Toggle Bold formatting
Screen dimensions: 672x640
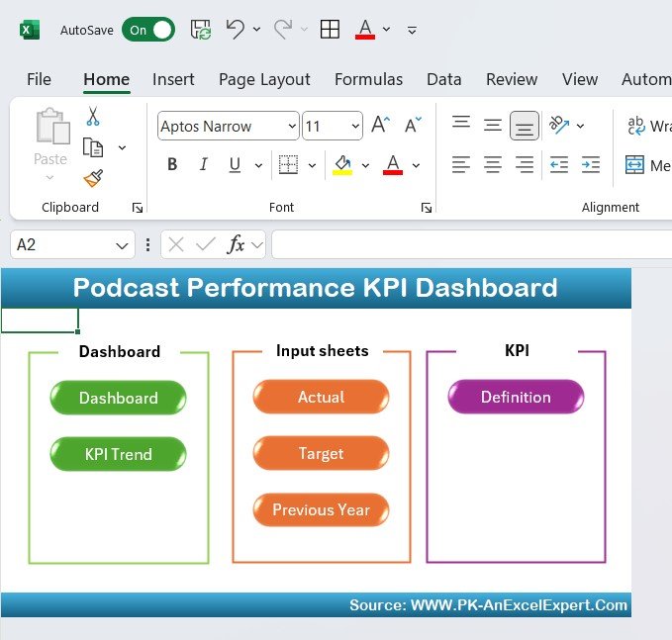(x=172, y=164)
